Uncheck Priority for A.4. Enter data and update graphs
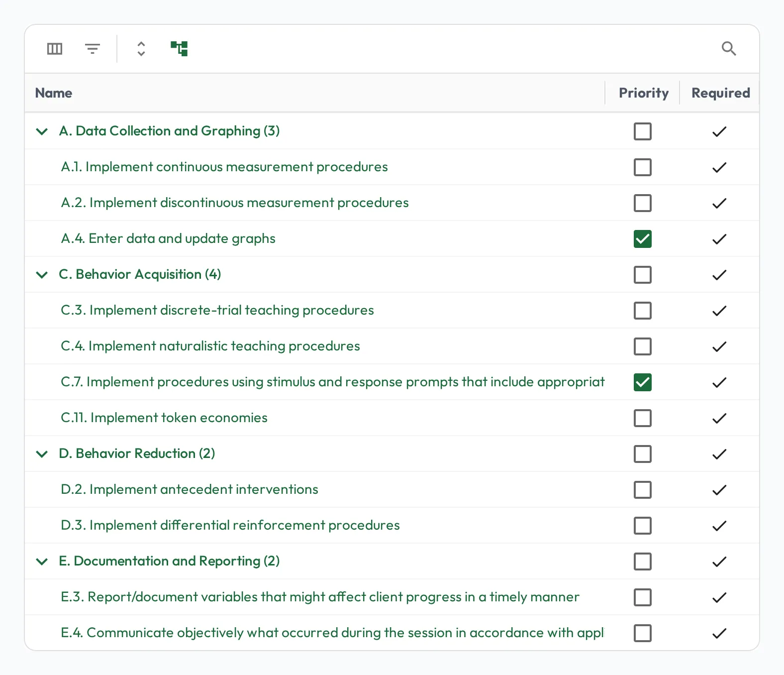 (643, 239)
